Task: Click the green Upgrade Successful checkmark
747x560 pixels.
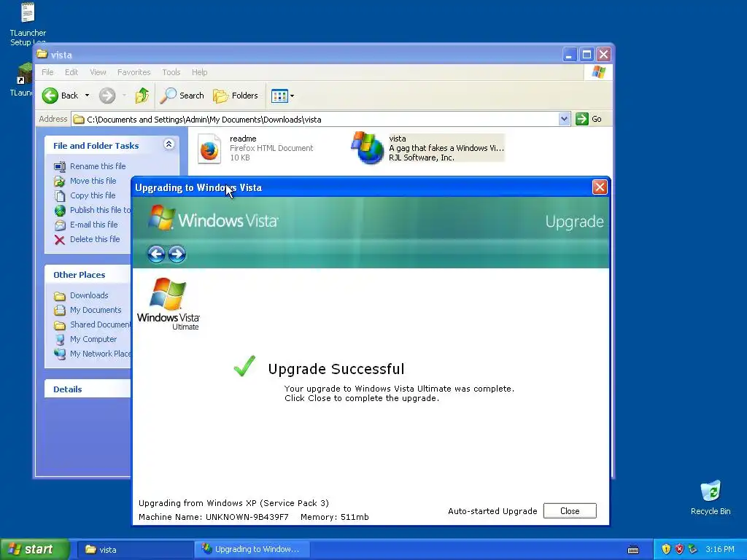Action: pos(245,366)
